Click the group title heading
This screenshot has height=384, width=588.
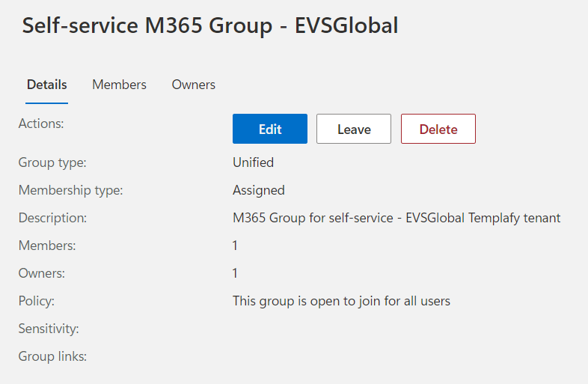[x=209, y=25]
